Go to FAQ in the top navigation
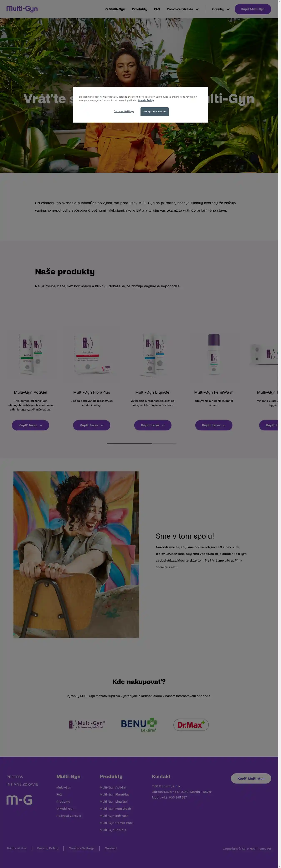Viewport: 281px width, 868px height. pos(157,9)
